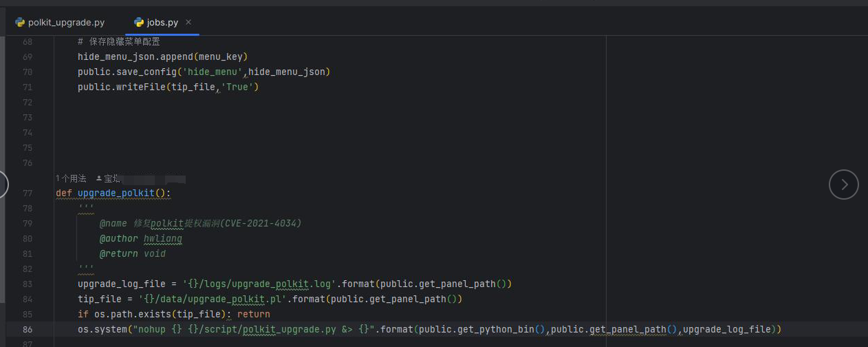
Task: Click line number 80 in the gutter
Action: pyautogui.click(x=28, y=239)
